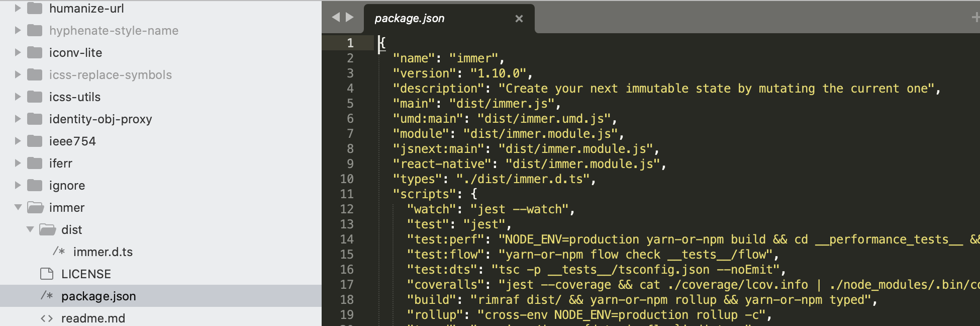Click the "name" key in code
980x326 pixels.
(414, 58)
